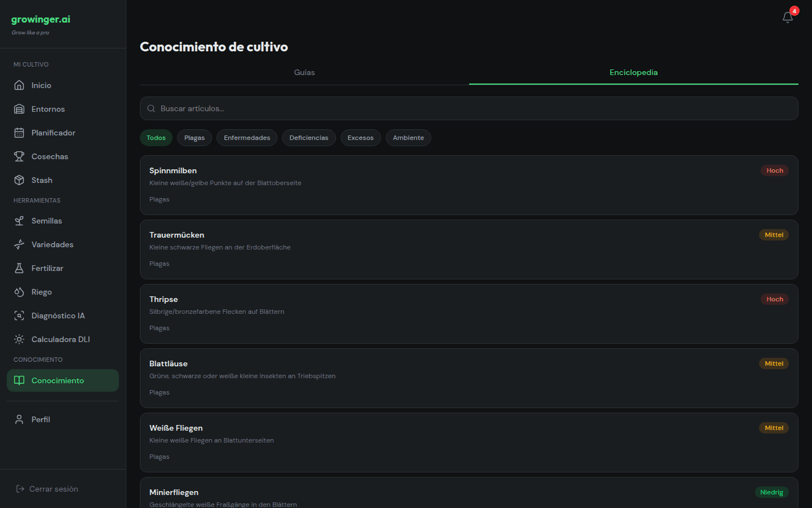Image resolution: width=812 pixels, height=508 pixels.
Task: Click the Plagas tag under Blattläuse
Action: [x=159, y=392]
